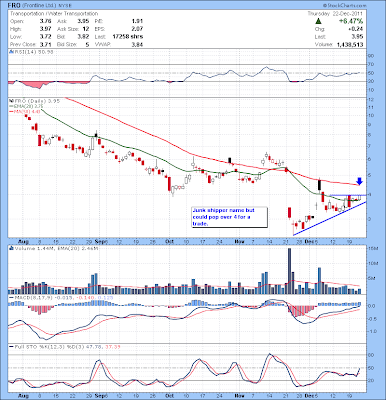This screenshot has width=386, height=400.
Task: Click the Low value 3.72
Action: pyautogui.click(x=46, y=37)
